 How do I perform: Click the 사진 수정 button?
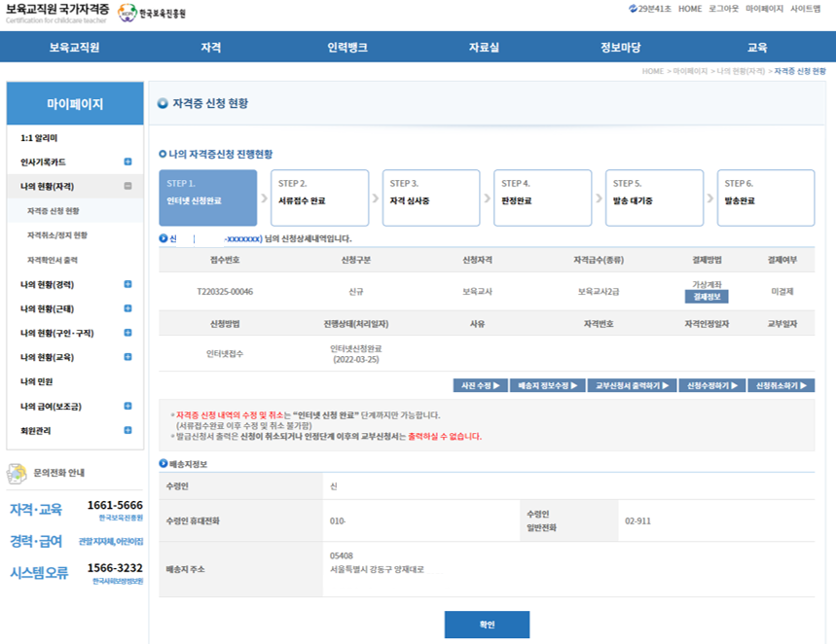(x=480, y=386)
